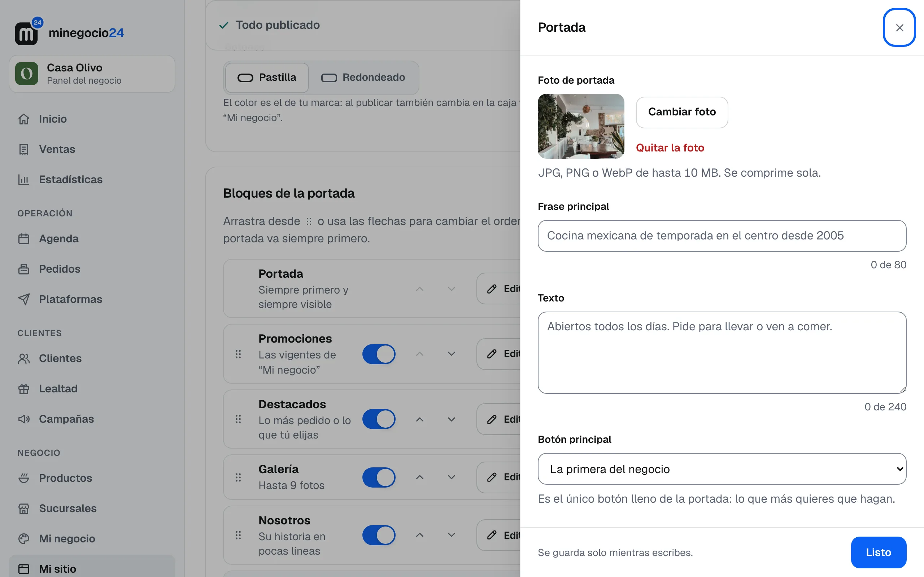The height and width of the screenshot is (577, 924).
Task: Turn off the Nosotros block toggle
Action: tap(379, 535)
